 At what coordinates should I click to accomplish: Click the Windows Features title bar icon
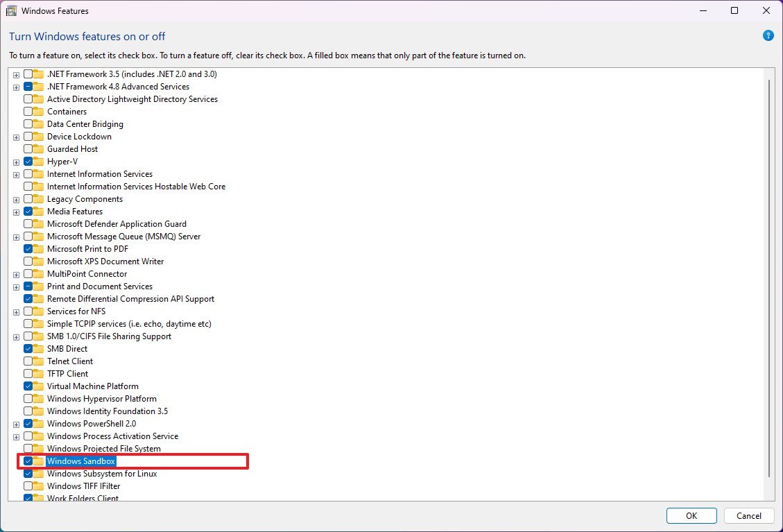click(x=11, y=10)
